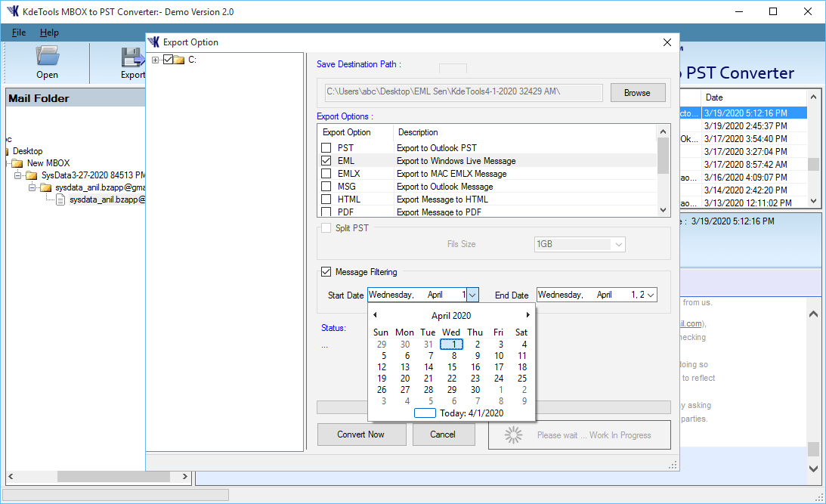Click the SysData3-27-2020 folder icon
The image size is (826, 504).
tap(32, 175)
